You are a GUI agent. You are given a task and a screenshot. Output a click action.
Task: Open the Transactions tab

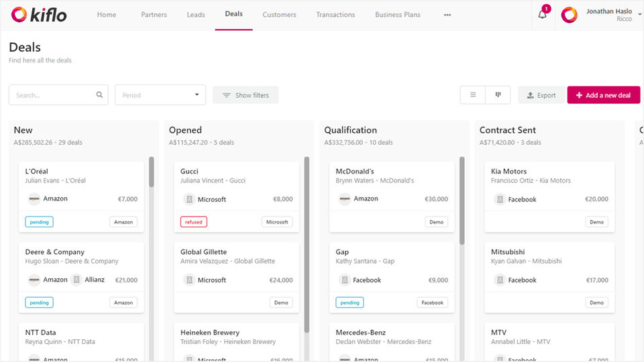[x=335, y=15]
